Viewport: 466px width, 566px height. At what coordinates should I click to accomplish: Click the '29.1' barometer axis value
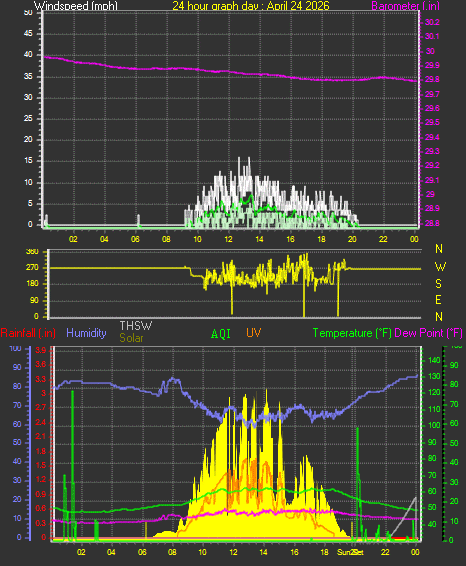pyautogui.click(x=432, y=180)
